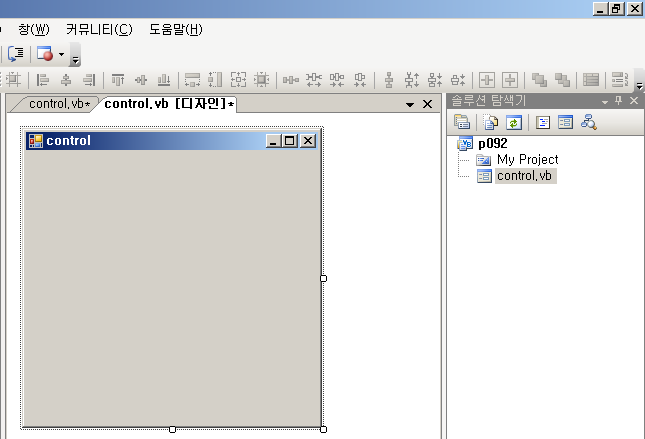Click Increase Horizontal Spacing icon
Viewport: 645px width, 439px height.
point(314,79)
